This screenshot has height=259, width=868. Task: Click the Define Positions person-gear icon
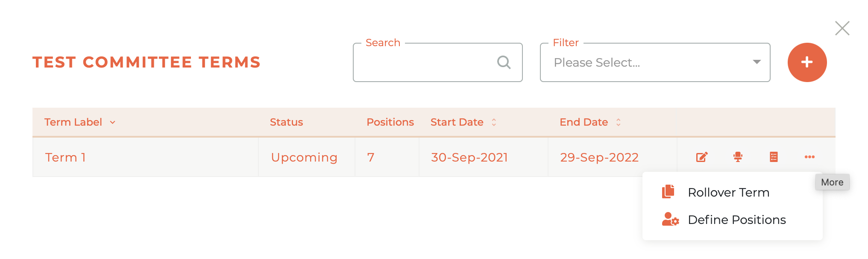click(x=670, y=220)
